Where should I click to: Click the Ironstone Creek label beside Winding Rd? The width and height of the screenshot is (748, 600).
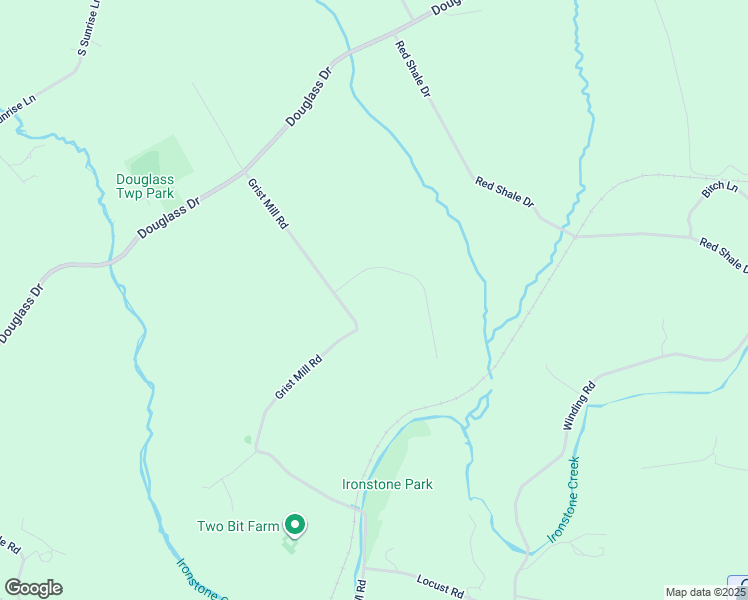[564, 500]
